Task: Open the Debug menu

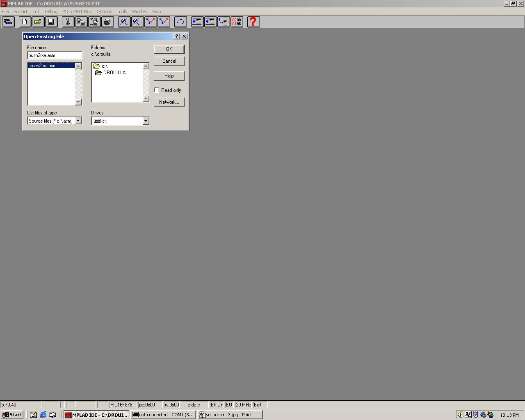Action: [51, 11]
